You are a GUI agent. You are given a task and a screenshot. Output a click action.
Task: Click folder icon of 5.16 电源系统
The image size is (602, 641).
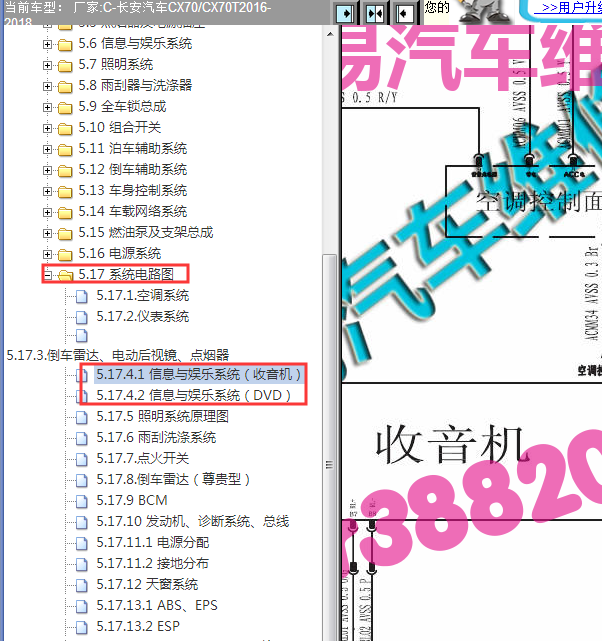point(65,255)
